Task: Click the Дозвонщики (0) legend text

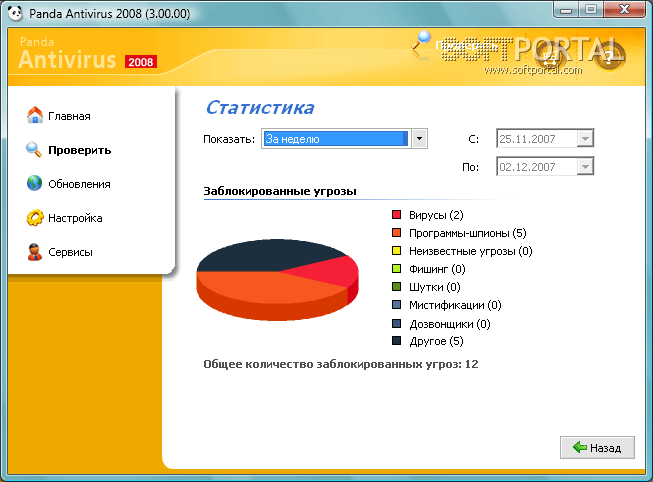Action: click(450, 324)
